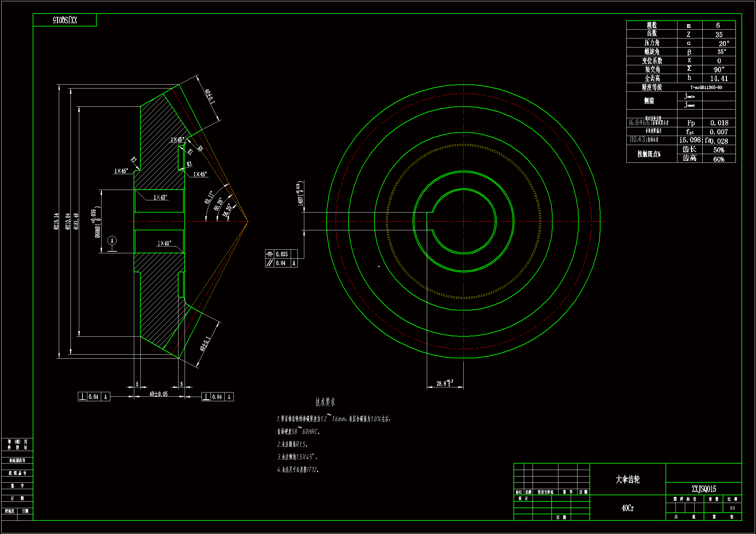756x534 pixels.
Task: Click left perpendicularity symbol frame 0.04 A
Action: (94, 397)
